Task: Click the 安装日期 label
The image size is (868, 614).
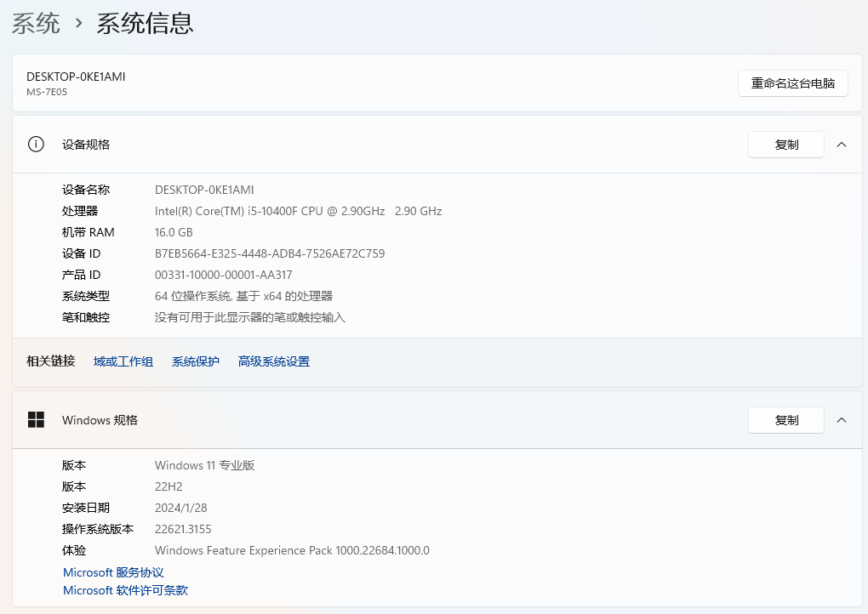Action: [86, 508]
